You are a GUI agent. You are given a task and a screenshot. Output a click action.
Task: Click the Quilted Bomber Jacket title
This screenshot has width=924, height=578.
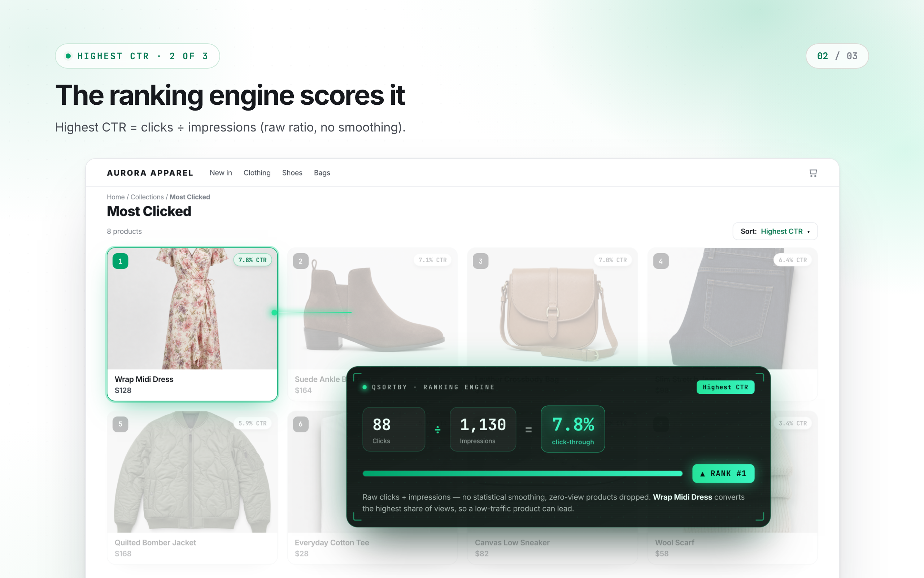[x=156, y=543]
